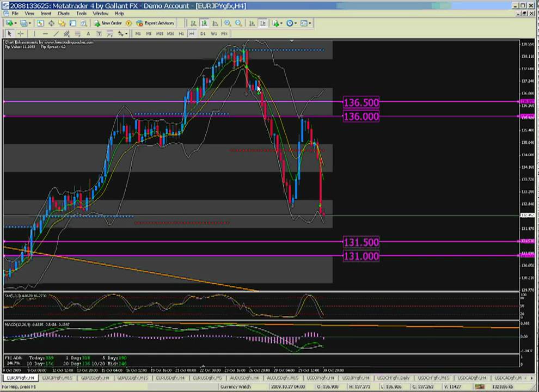Click the connection status bars indicator
Screen dimensions: 539x392
click(480, 387)
